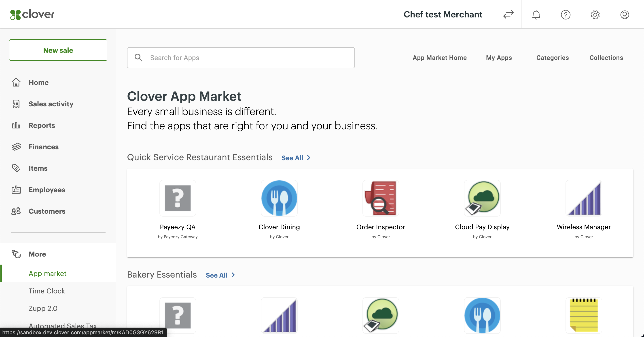Open the help question mark icon
Viewport: 644px width, 337px height.
(x=565, y=15)
